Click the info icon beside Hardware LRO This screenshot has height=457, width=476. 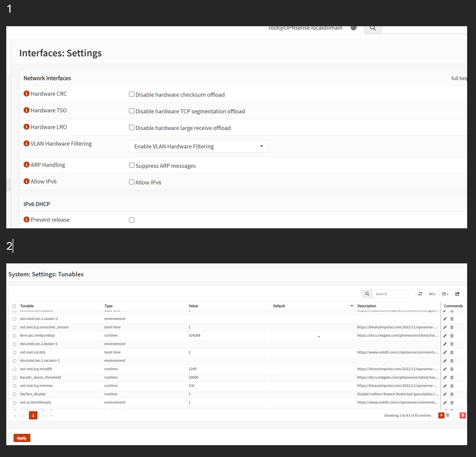pos(27,127)
